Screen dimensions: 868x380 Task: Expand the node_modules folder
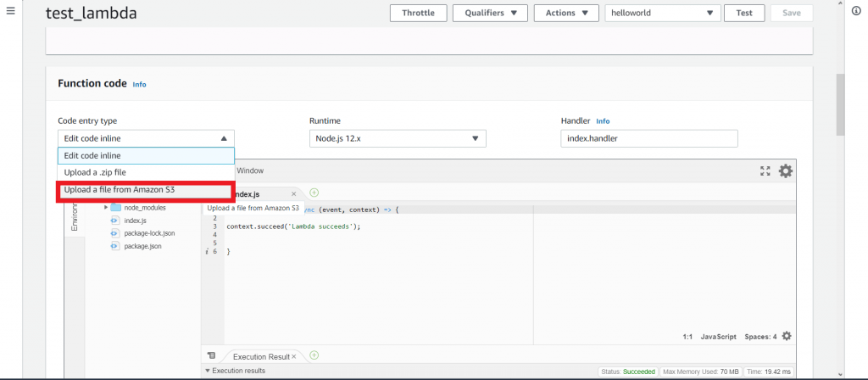click(x=106, y=208)
